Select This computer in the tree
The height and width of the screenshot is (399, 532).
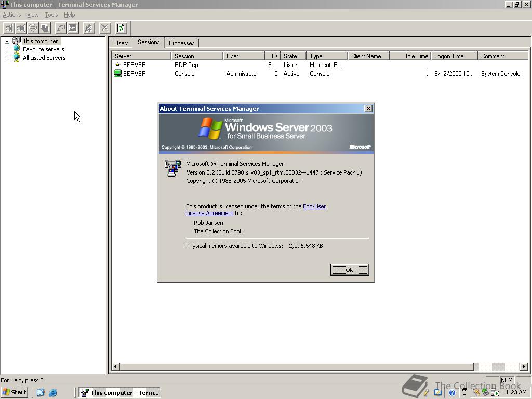[41, 41]
